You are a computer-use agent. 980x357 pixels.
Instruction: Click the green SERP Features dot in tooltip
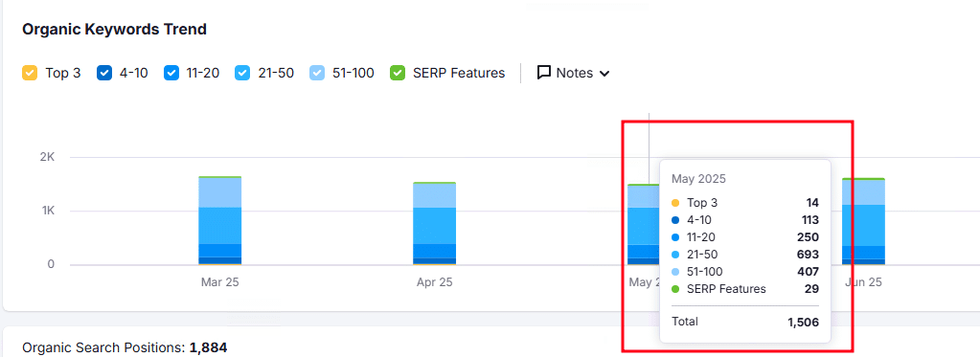pos(675,289)
